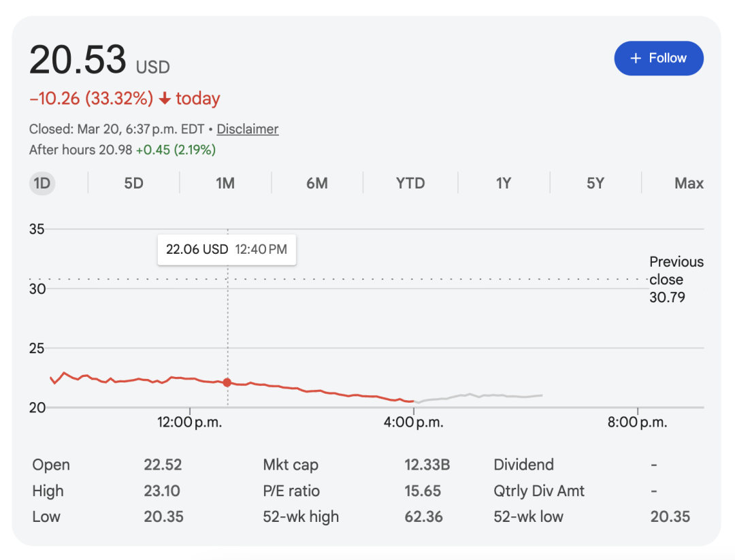Show the Max chart range

tap(689, 183)
